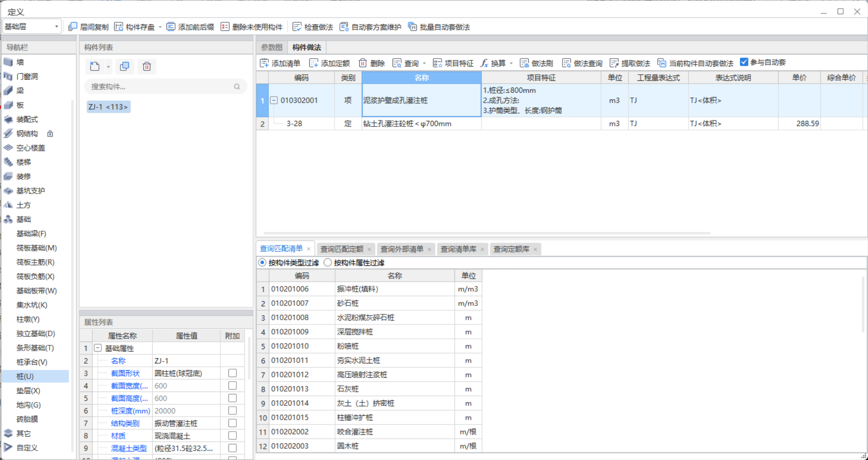Click the new component icon in 构件列表

(x=95, y=66)
